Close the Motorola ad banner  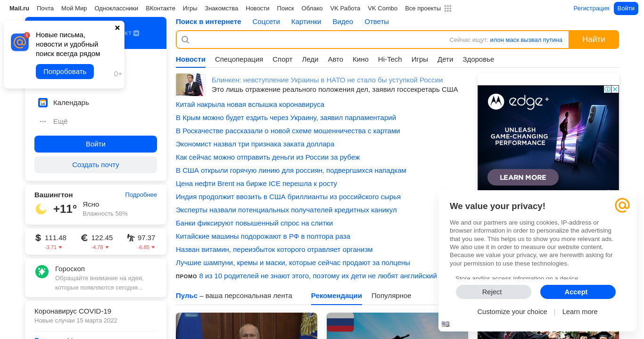[615, 89]
